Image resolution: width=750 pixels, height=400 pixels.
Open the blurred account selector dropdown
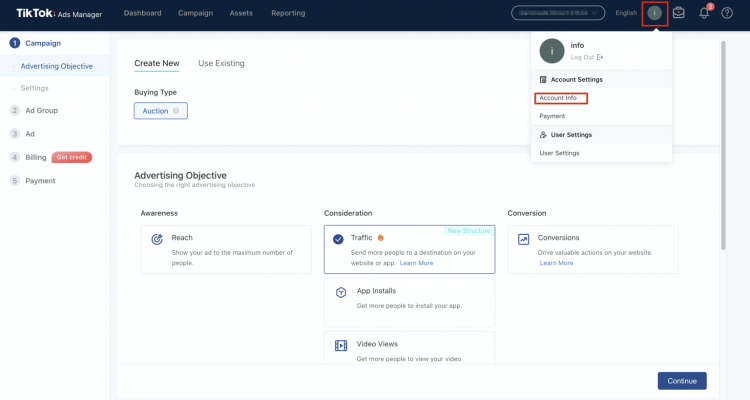coord(558,13)
